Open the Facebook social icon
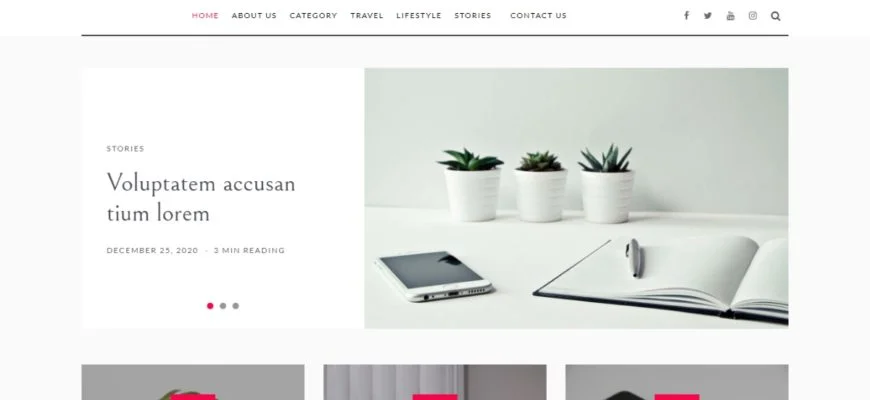The width and height of the screenshot is (870, 400). (686, 16)
